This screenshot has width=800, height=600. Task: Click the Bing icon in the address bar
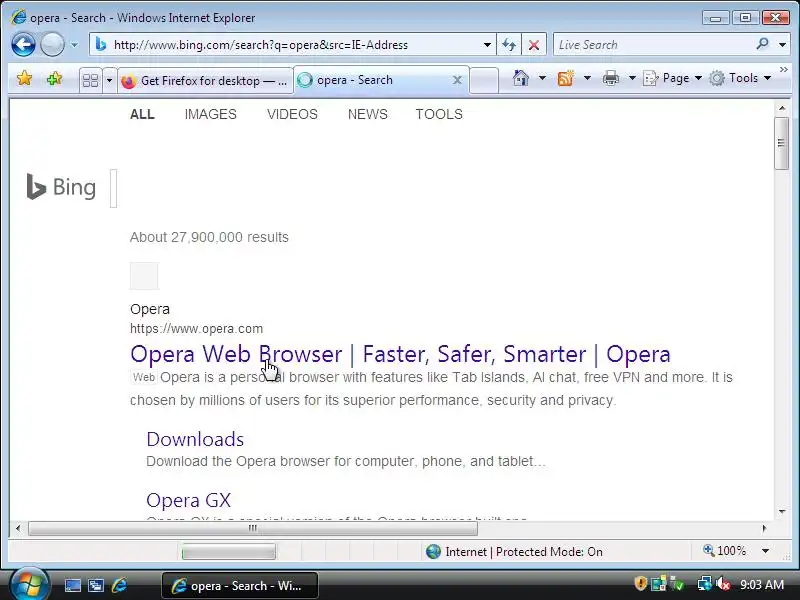point(101,44)
